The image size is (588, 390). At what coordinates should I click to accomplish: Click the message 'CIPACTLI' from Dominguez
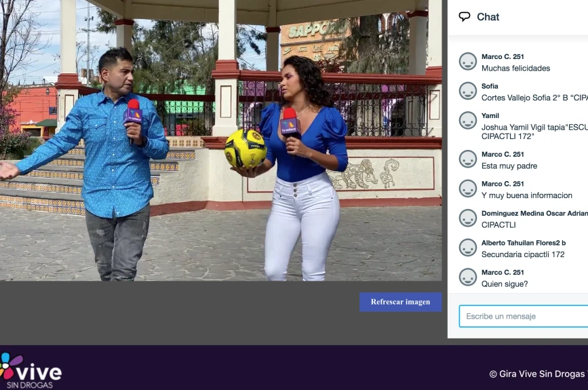click(x=498, y=225)
